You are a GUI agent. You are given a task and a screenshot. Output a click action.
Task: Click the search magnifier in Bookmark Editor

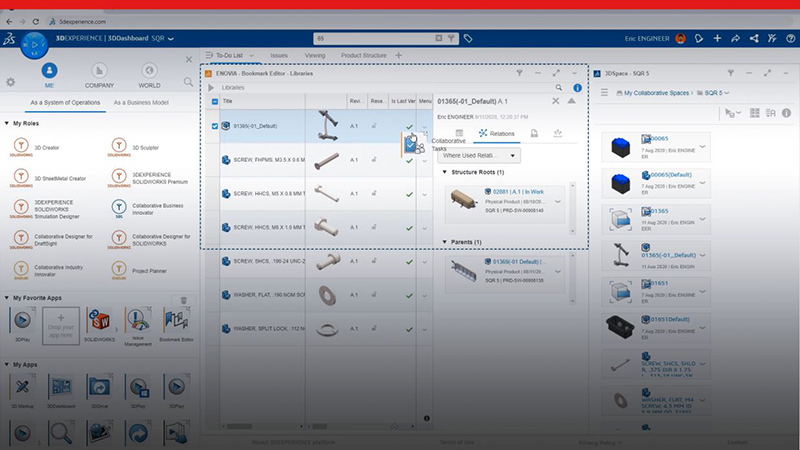559,88
